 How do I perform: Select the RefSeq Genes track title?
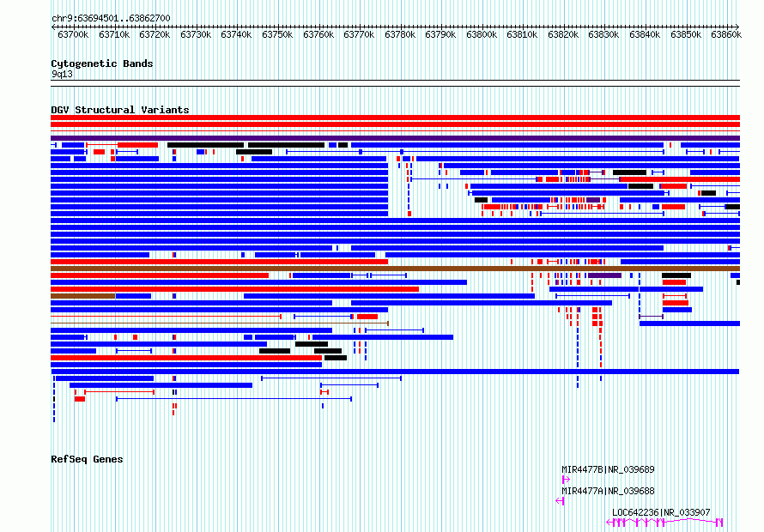(87, 459)
